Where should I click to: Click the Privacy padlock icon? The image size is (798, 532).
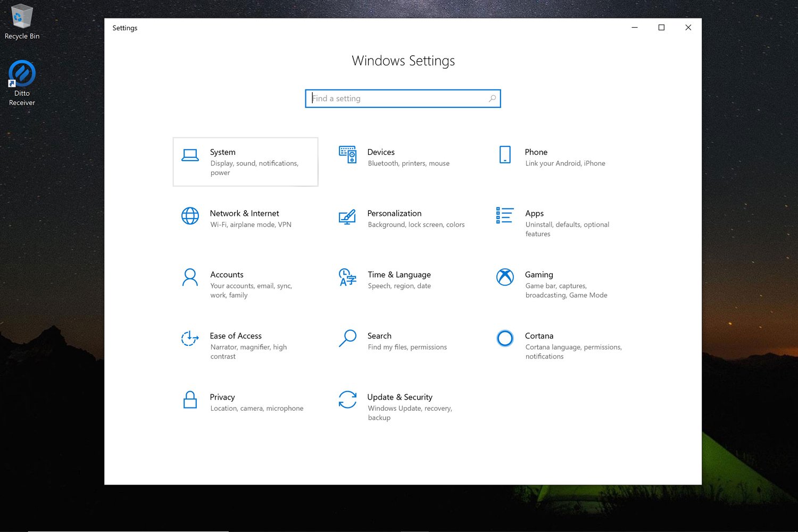(x=190, y=400)
